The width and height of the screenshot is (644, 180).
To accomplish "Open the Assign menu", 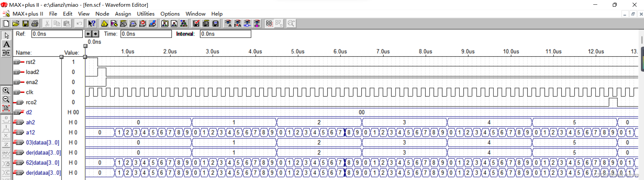I will point(123,14).
